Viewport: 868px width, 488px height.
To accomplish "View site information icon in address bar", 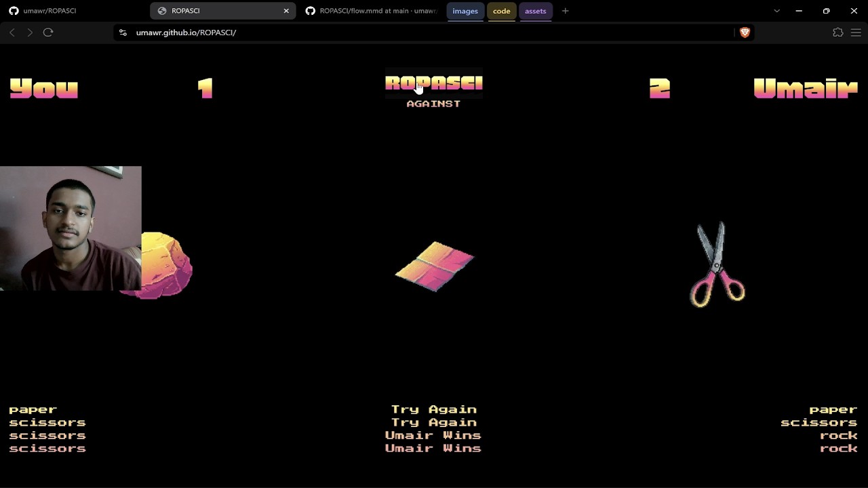I will 123,33.
